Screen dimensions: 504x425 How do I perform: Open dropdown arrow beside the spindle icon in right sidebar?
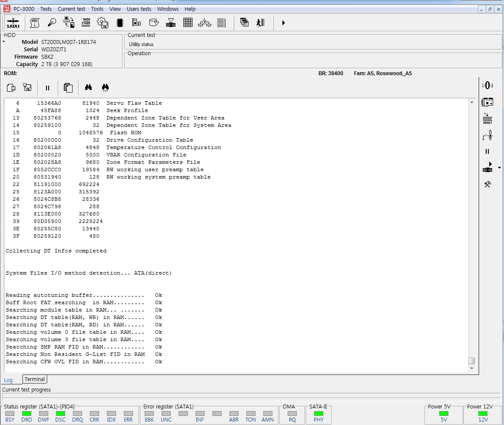499,168
